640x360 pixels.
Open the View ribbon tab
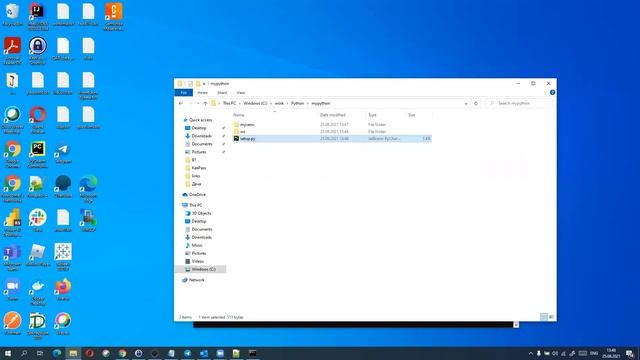[241, 93]
